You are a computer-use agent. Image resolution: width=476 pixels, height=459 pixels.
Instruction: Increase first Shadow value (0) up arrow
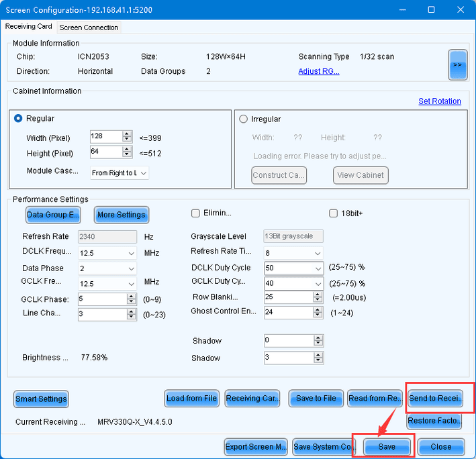(x=318, y=338)
